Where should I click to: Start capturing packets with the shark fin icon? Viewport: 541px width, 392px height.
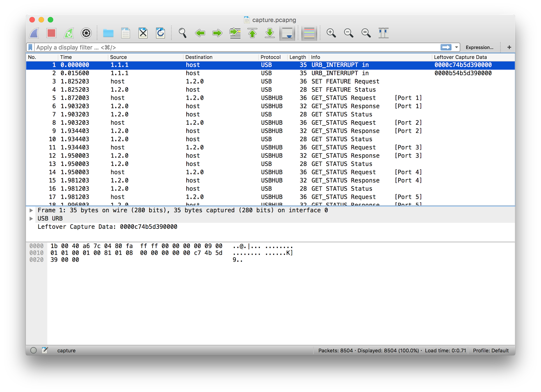[x=34, y=33]
